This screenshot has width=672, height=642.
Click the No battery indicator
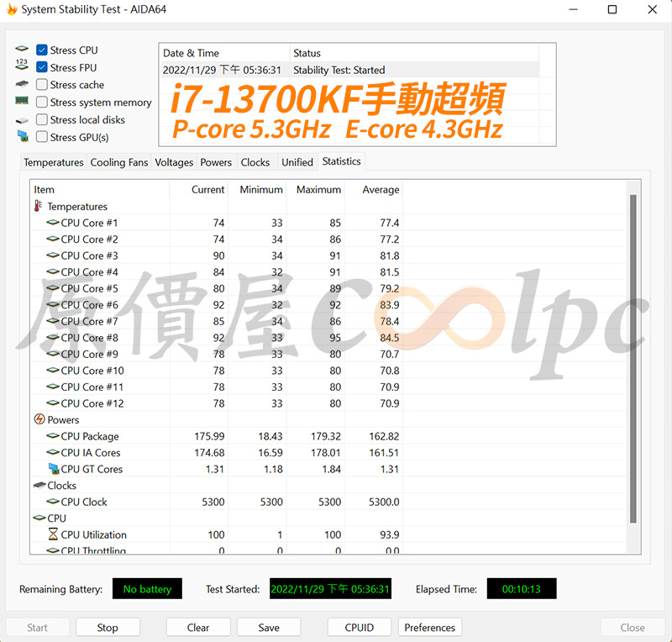(x=147, y=589)
